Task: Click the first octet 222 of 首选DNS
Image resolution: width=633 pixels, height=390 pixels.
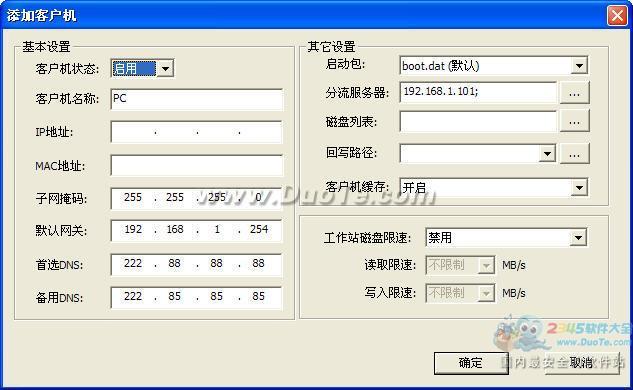Action: point(133,263)
